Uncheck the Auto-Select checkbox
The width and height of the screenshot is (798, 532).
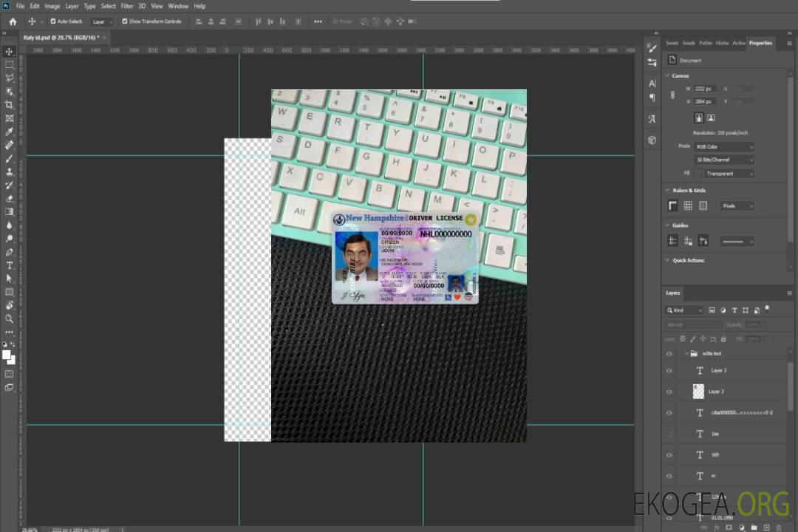click(53, 21)
